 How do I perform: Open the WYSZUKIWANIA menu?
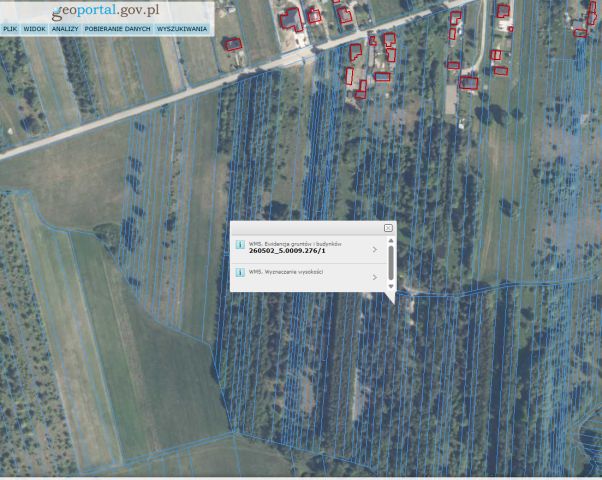182,29
